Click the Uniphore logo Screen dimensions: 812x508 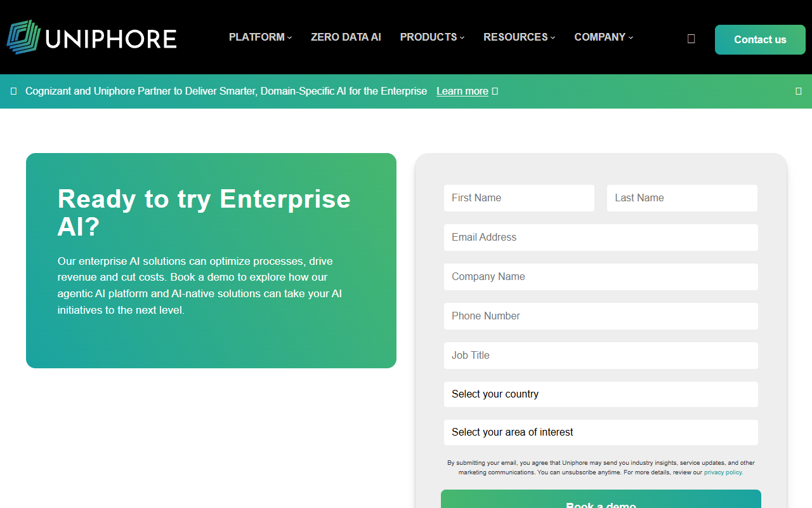91,37
